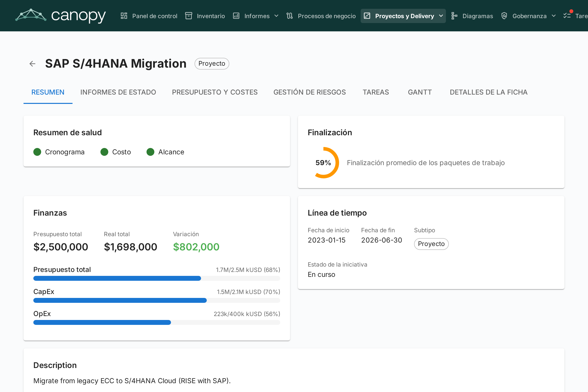Click the Description section heading
The image size is (588, 392).
point(55,365)
